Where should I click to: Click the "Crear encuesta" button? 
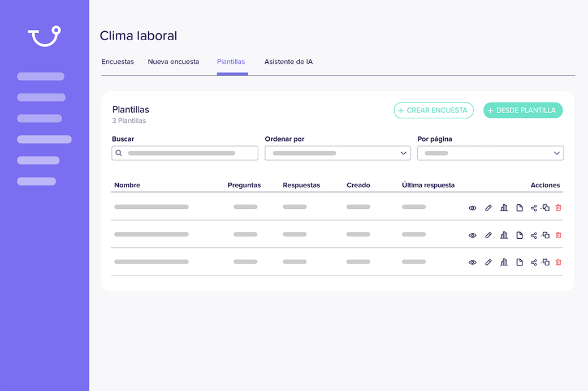pos(433,110)
